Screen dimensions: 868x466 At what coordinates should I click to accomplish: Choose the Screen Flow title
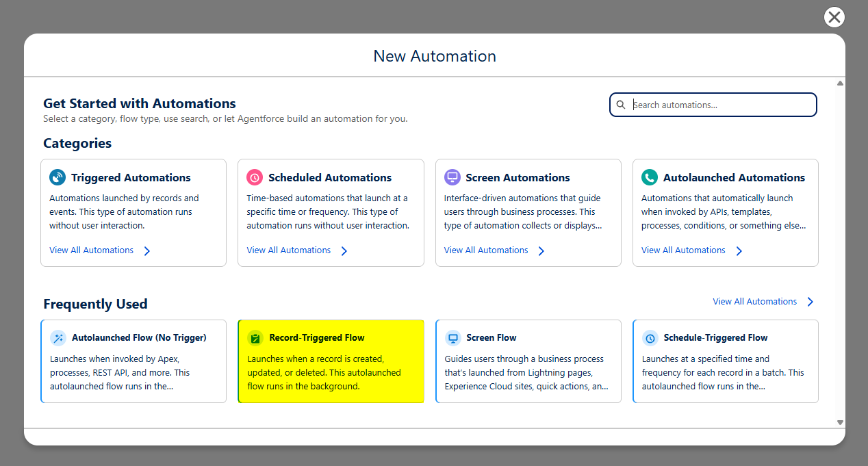(492, 337)
